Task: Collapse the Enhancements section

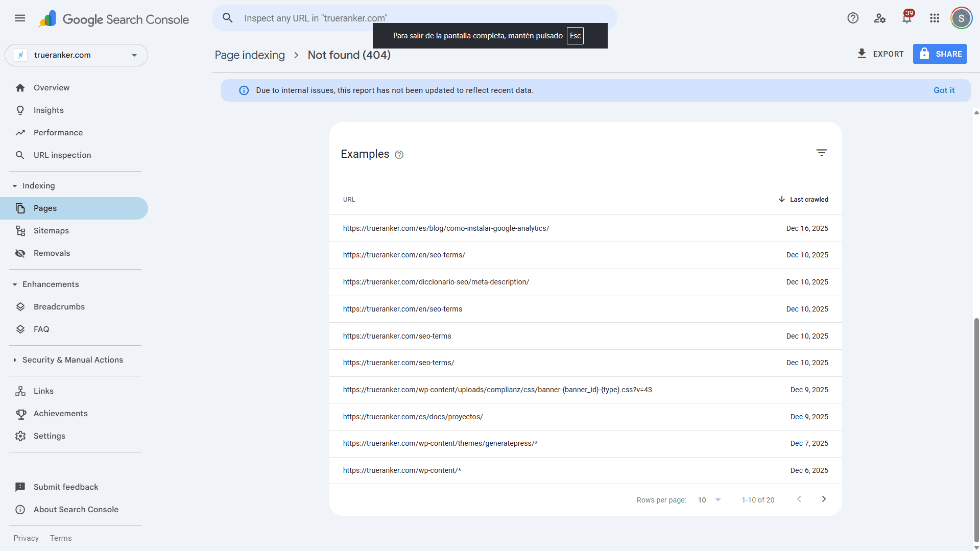Action: pyautogui.click(x=15, y=284)
